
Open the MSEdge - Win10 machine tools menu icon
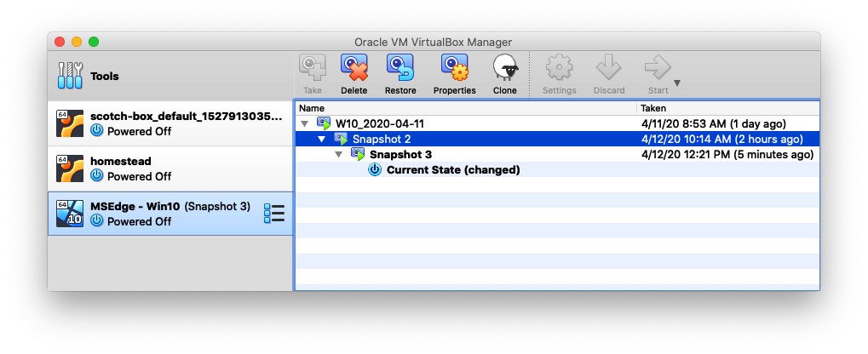[274, 213]
